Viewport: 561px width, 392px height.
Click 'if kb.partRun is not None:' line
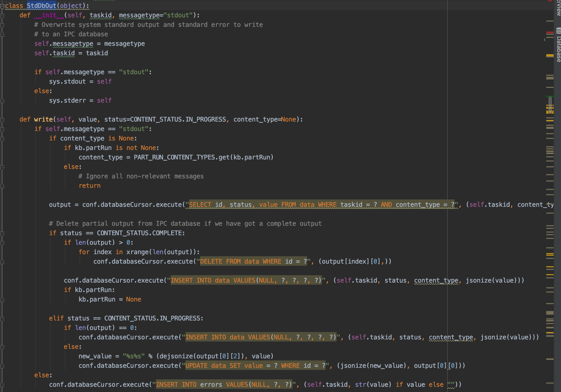pos(111,148)
